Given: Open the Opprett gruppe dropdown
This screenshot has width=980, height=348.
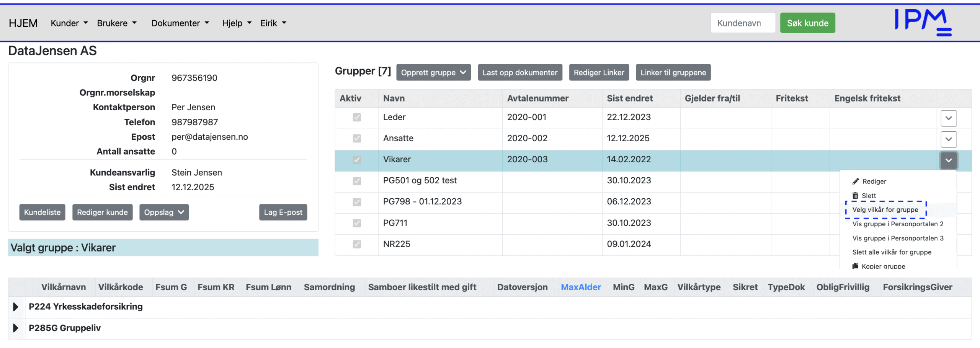Looking at the screenshot, I should pos(433,73).
